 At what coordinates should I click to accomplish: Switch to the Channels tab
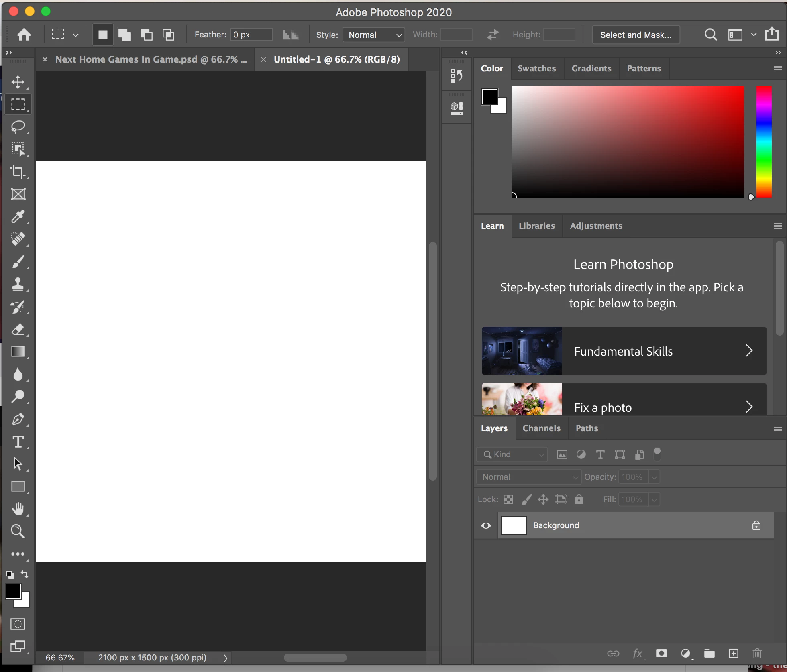541,428
